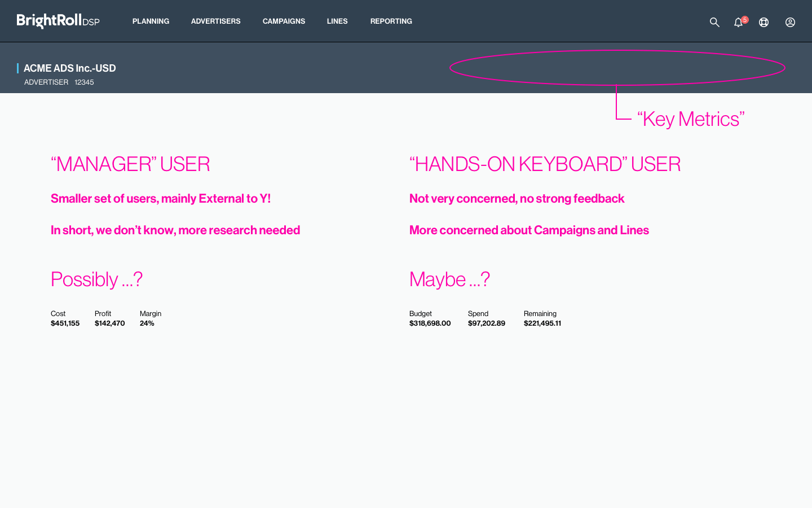The height and width of the screenshot is (508, 812).
Task: Open the ADVERTISERS navigation item
Action: [x=215, y=21]
